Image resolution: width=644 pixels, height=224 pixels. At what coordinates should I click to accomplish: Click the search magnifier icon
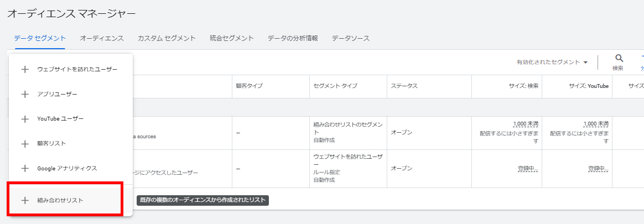(x=619, y=58)
